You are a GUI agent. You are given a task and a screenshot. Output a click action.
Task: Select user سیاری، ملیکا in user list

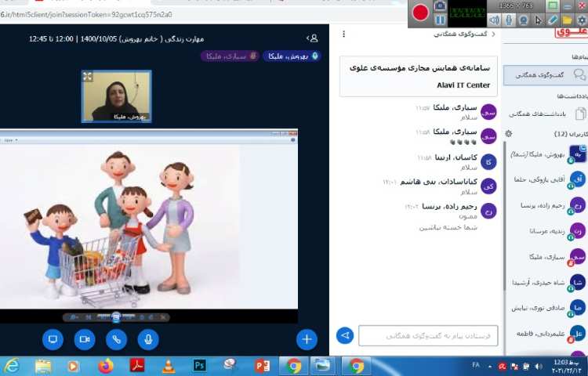(547, 257)
